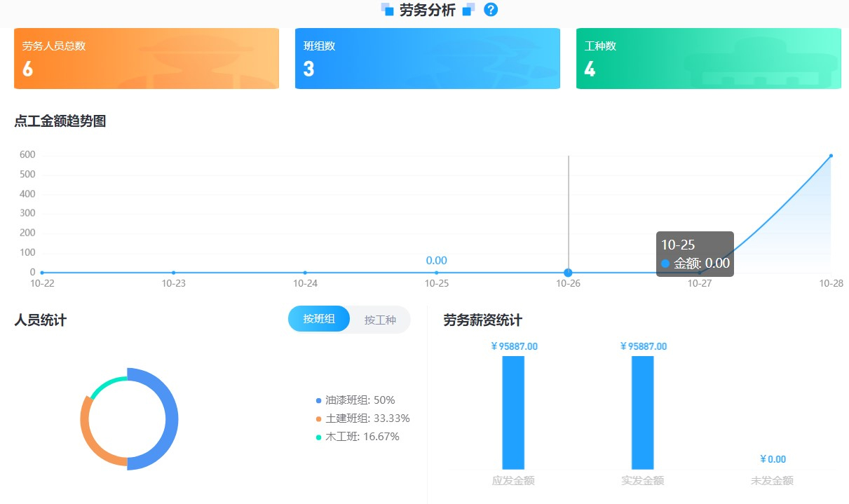The height and width of the screenshot is (504, 849).
Task: Click the 应发金额 bar
Action: 513,412
